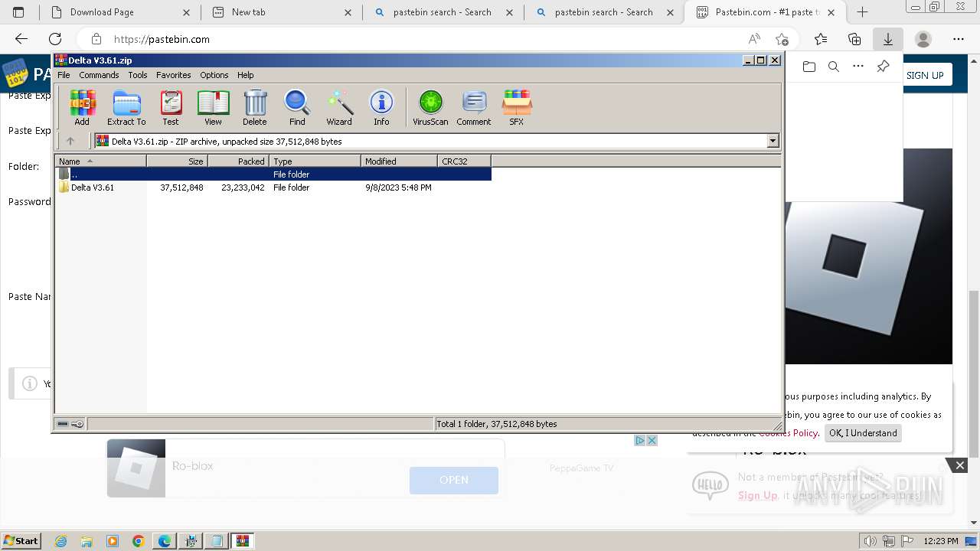Viewport: 980px width, 551px height.
Task: Search downloads with magnifier icon
Action: click(834, 67)
